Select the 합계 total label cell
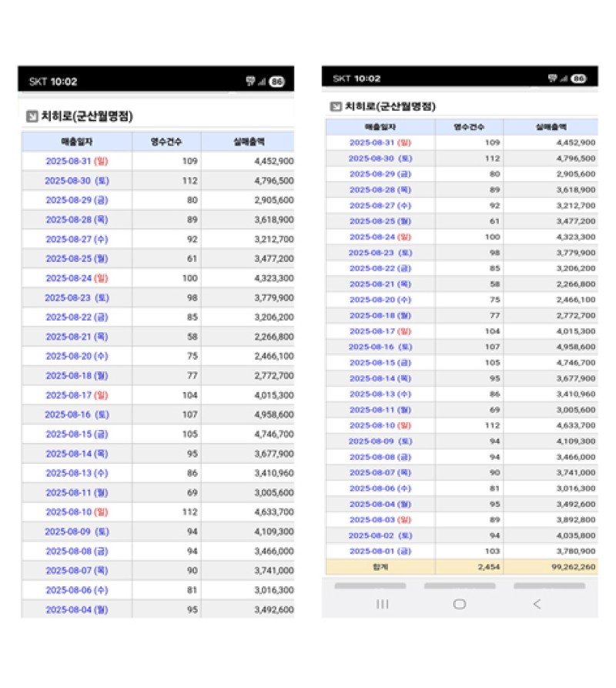This screenshot has height=688, width=616. click(x=380, y=567)
